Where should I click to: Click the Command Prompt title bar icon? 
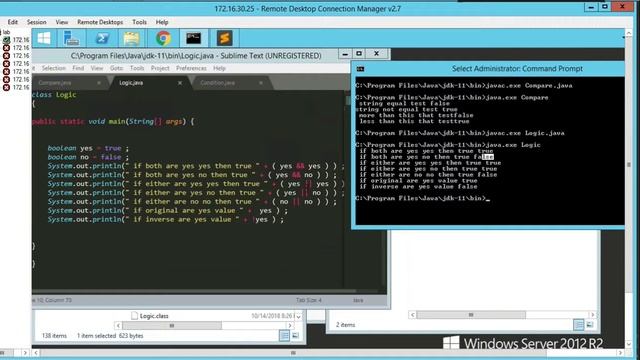360,69
